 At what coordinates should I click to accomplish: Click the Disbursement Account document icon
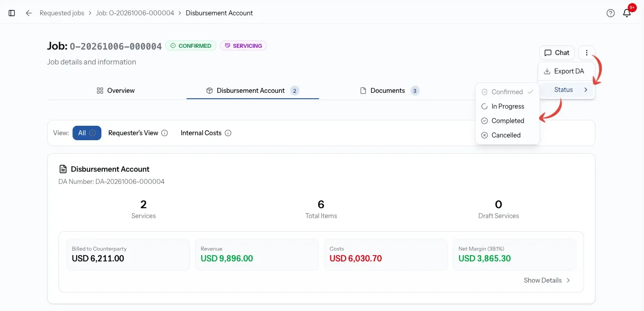pos(63,169)
